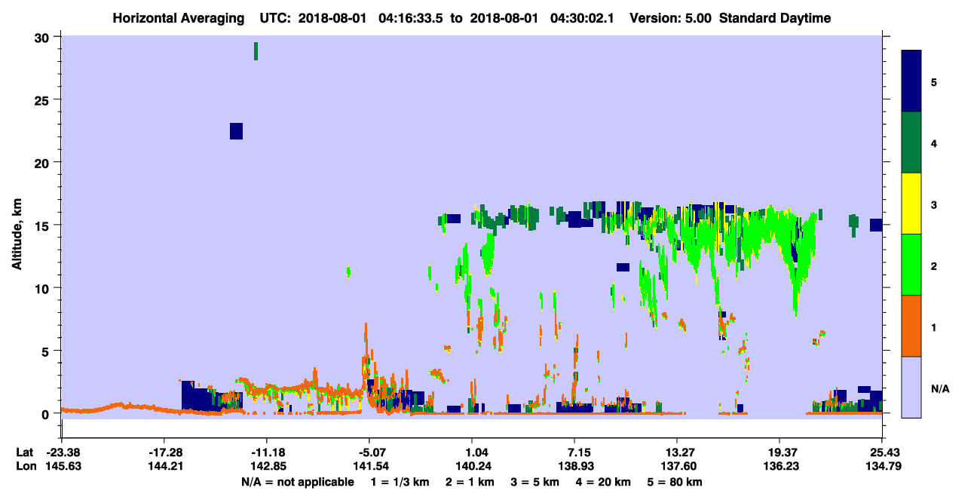Click the 10 altitude tick label
Image resolution: width=980 pixels, height=503 pixels.
(x=42, y=288)
